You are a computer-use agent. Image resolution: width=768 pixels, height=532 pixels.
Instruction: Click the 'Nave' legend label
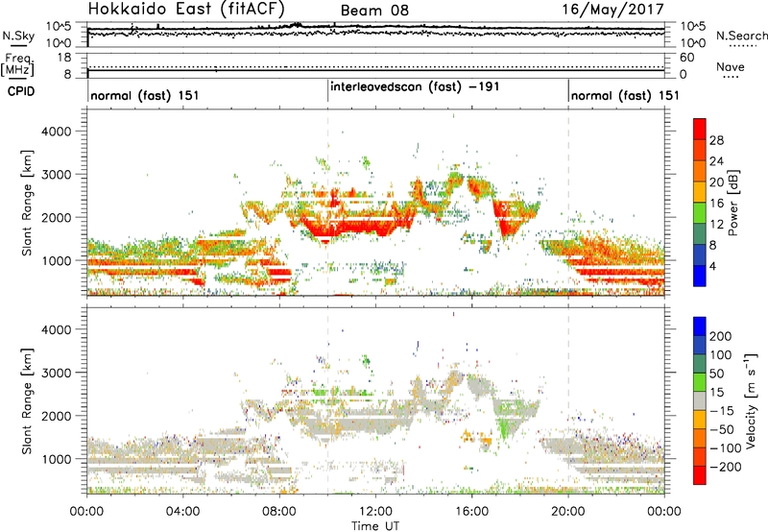tap(731, 67)
